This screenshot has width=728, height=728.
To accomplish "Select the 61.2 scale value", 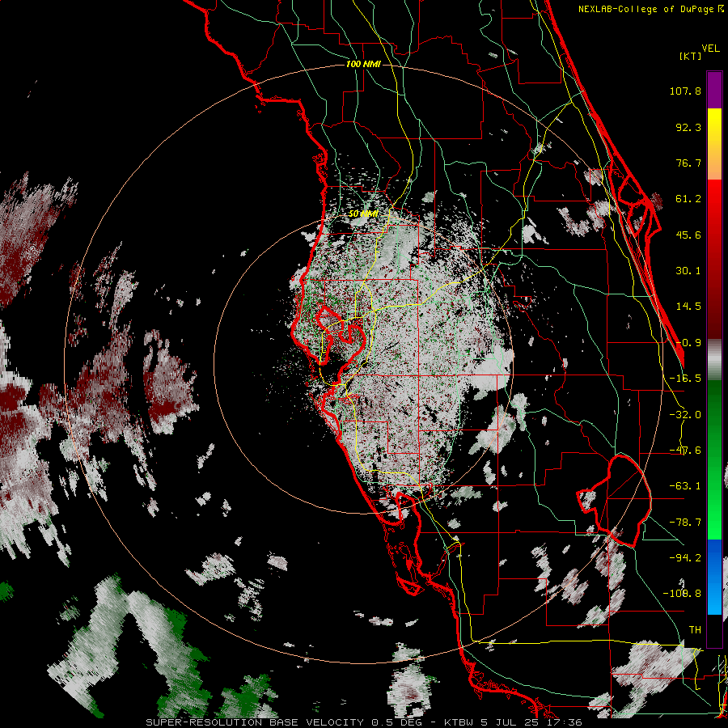I will point(688,199).
